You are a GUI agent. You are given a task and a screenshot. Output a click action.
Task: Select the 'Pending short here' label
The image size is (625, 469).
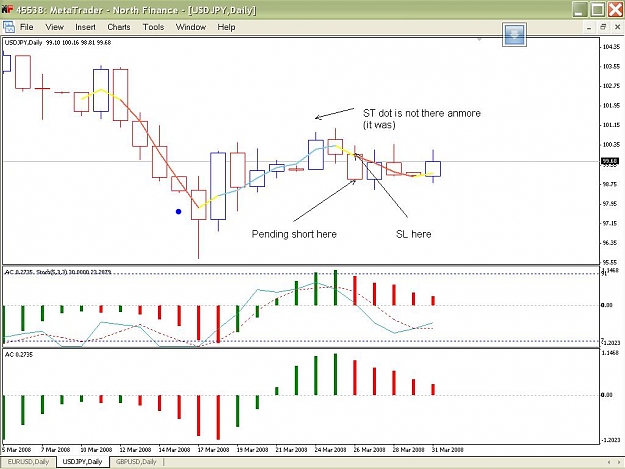pyautogui.click(x=294, y=234)
